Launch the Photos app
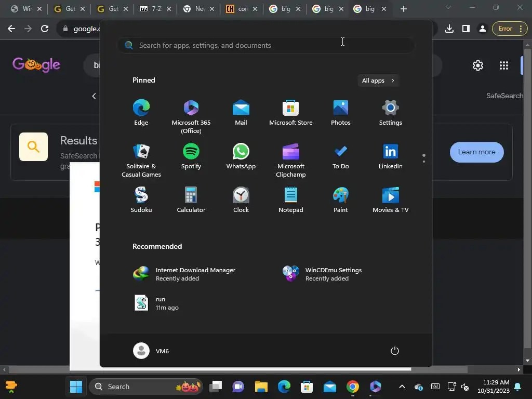The width and height of the screenshot is (532, 399). [x=341, y=113]
